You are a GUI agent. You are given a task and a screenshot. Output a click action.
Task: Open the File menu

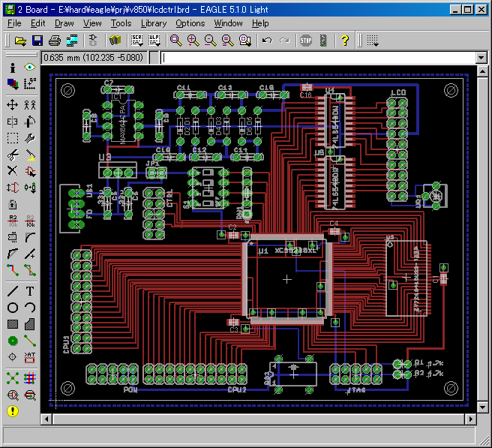pos(14,23)
